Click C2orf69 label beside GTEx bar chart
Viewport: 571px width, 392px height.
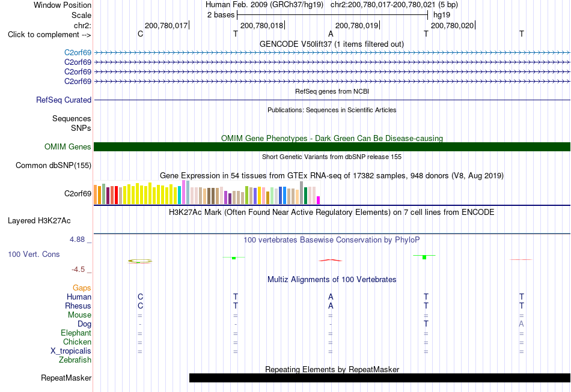click(x=78, y=193)
